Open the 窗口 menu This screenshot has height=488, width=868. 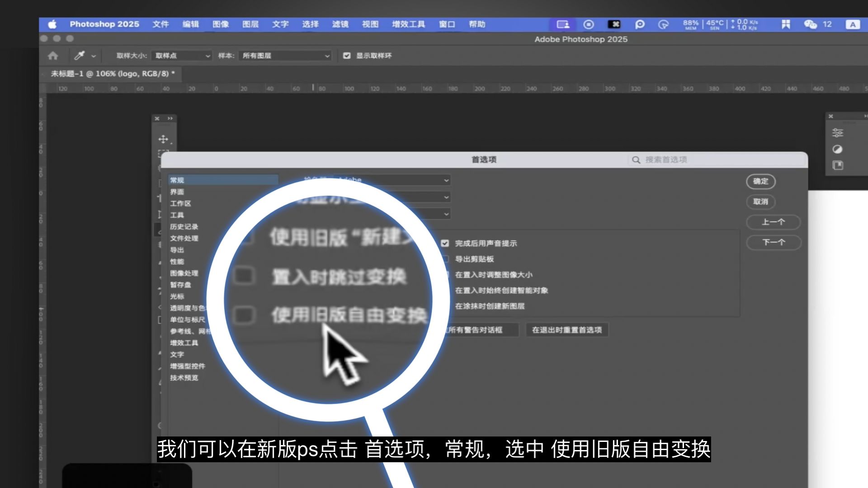447,24
